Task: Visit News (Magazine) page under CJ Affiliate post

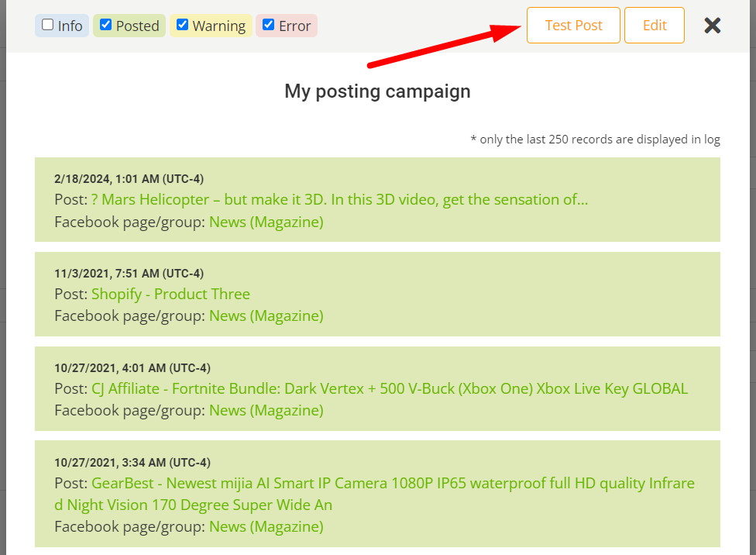Action: (x=266, y=410)
